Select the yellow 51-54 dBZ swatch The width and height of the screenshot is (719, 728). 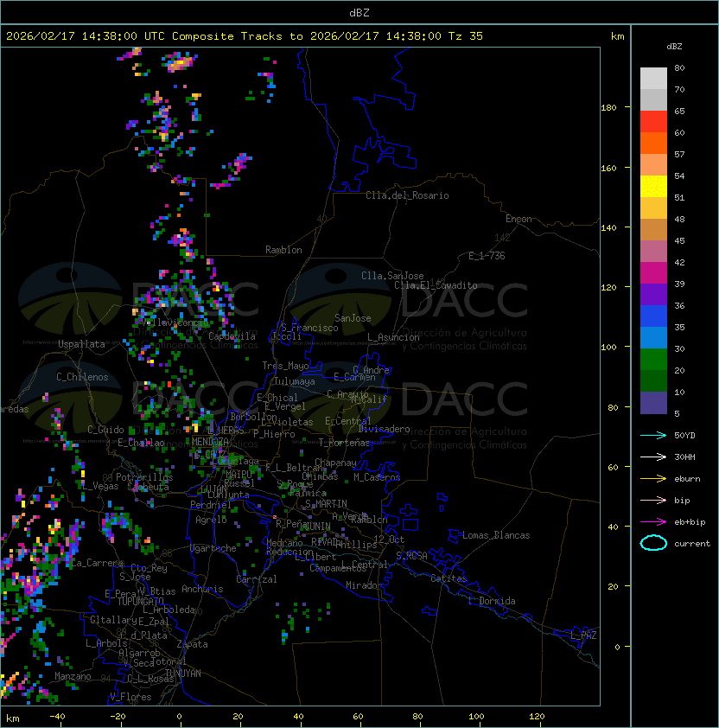653,186
